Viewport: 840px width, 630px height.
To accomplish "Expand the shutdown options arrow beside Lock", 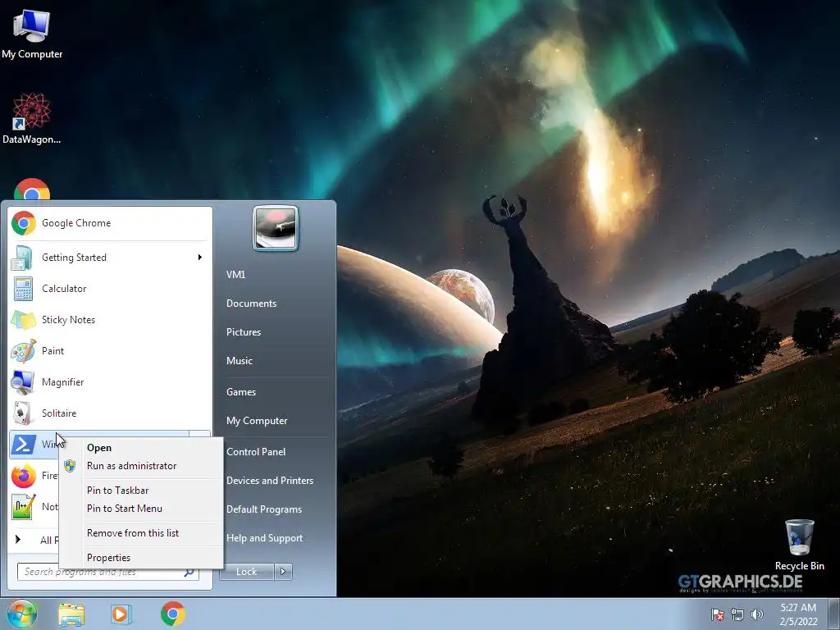I will [x=283, y=572].
